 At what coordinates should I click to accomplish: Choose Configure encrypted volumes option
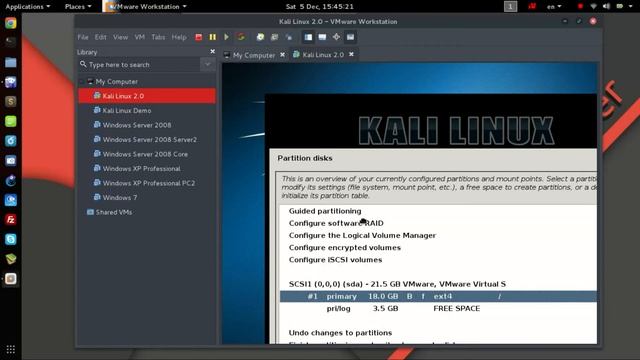[x=344, y=248]
